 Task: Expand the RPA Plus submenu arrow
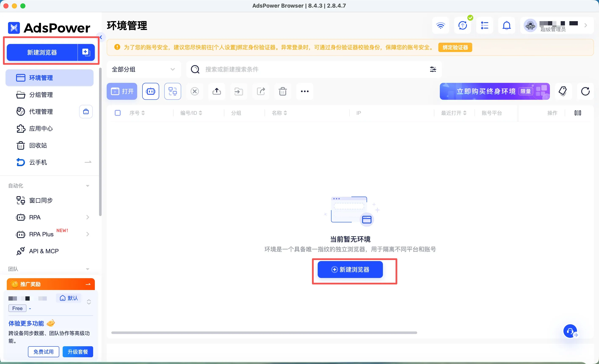pos(88,234)
